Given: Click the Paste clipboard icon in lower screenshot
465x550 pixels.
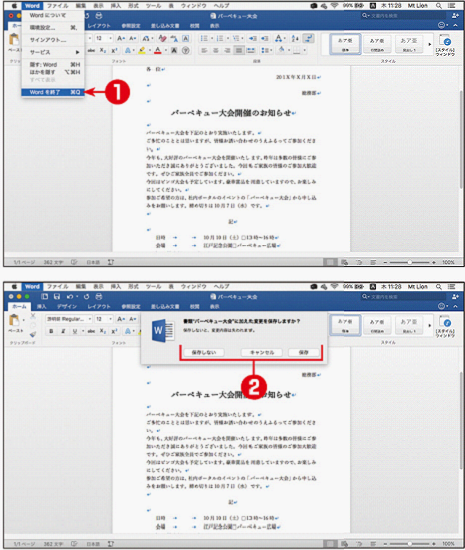Looking at the screenshot, I should point(14,320).
